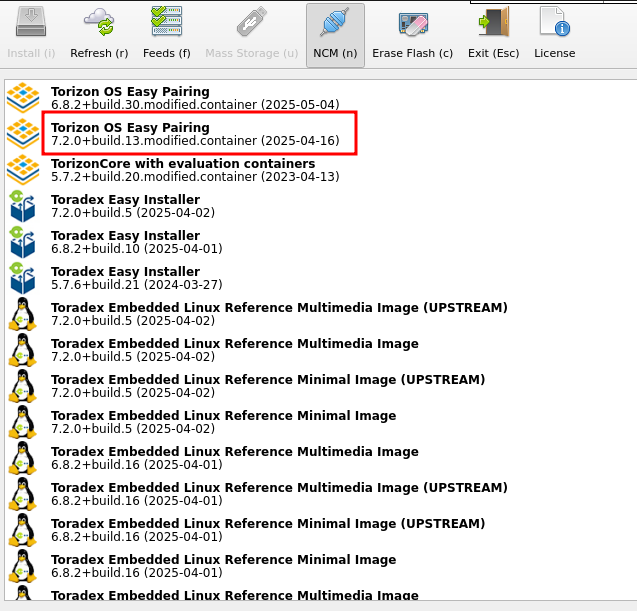
Task: Select Toradex Easy Installer 5.7.6+build.21 entry
Action: [x=320, y=278]
